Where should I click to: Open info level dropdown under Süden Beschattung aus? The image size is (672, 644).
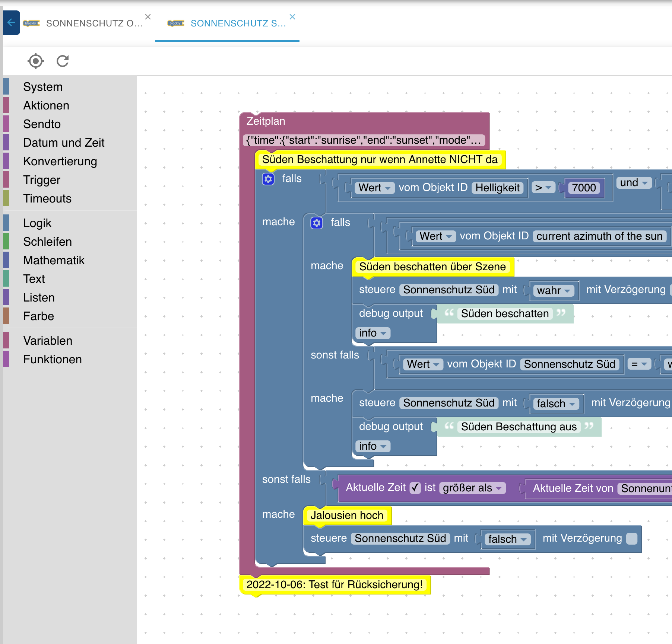[x=373, y=446]
